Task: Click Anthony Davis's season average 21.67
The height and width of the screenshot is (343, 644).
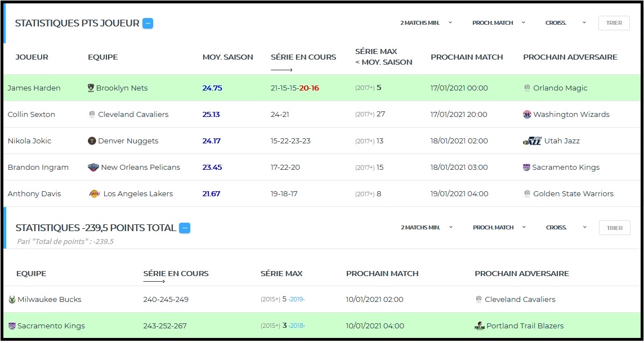Action: [212, 193]
